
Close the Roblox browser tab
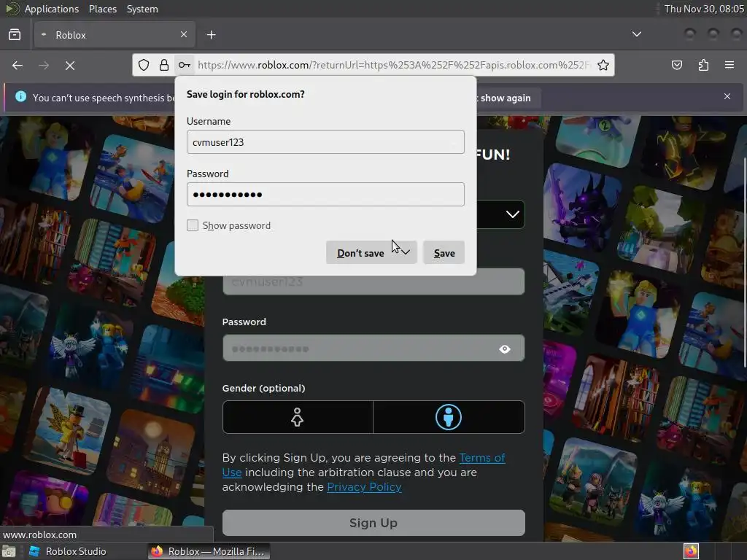(183, 34)
